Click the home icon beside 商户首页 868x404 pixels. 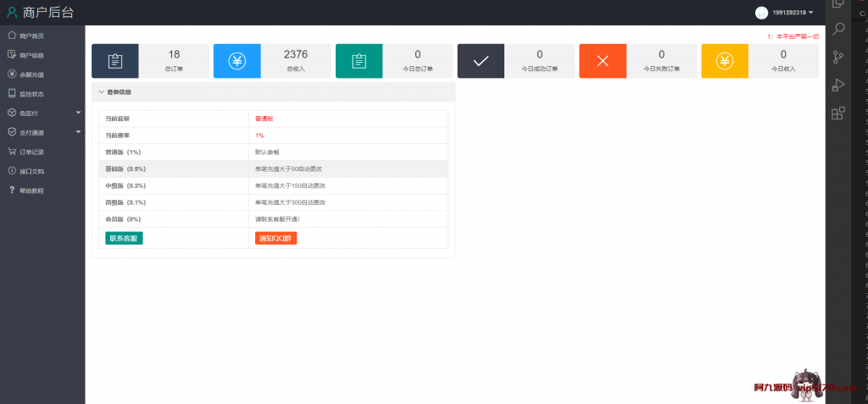tap(11, 36)
